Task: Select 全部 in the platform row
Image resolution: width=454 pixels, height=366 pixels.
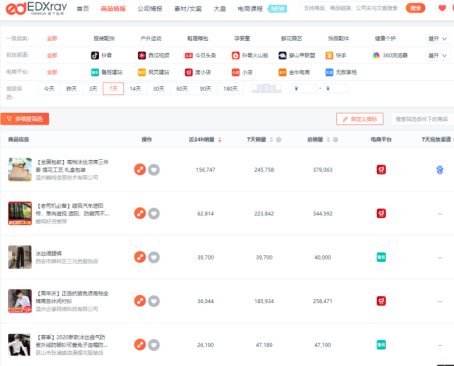Action: coord(52,72)
